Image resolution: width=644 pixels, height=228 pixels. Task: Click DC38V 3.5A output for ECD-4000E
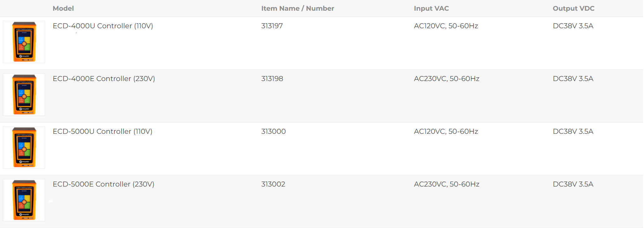coord(573,79)
